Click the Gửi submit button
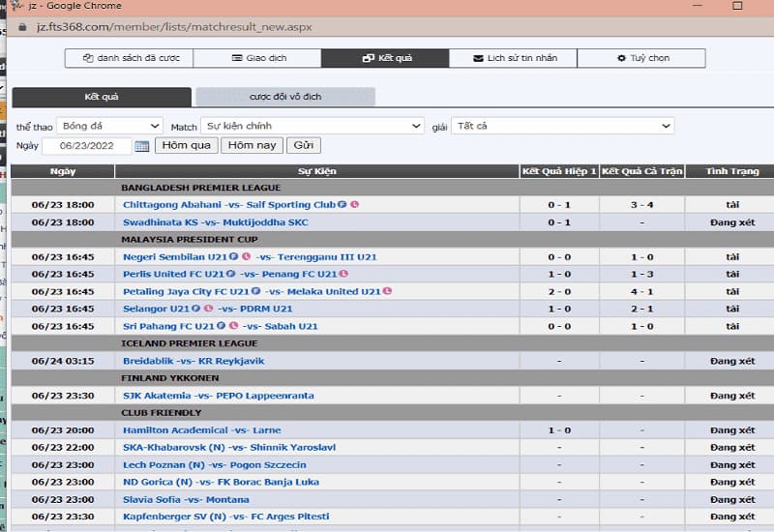This screenshot has width=774, height=532. point(304,145)
